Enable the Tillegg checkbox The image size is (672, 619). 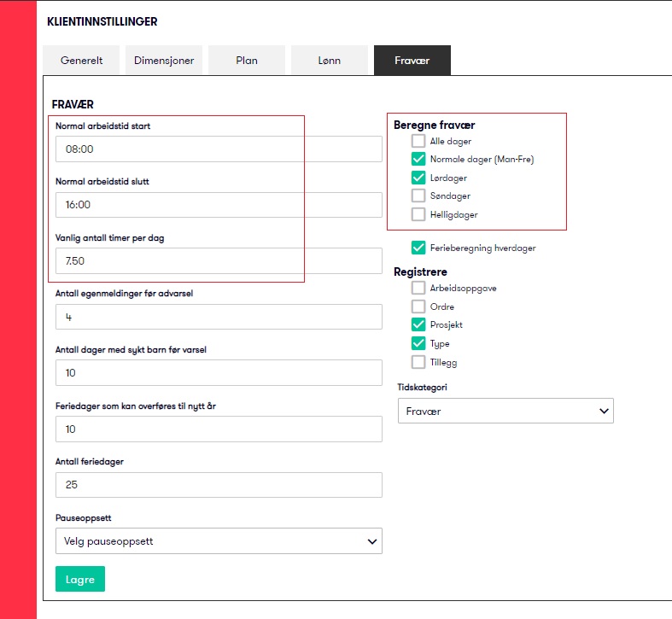pyautogui.click(x=418, y=362)
